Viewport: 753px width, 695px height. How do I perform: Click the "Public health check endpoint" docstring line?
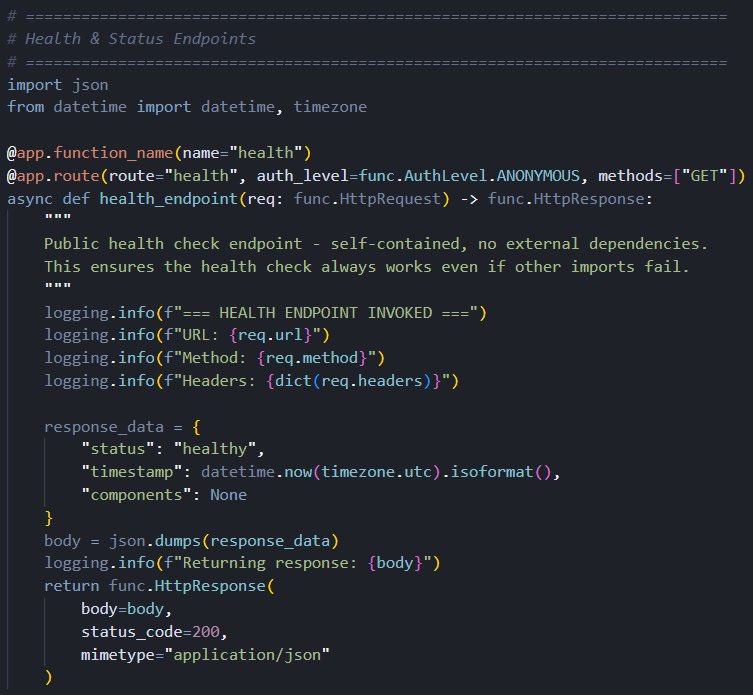click(376, 244)
